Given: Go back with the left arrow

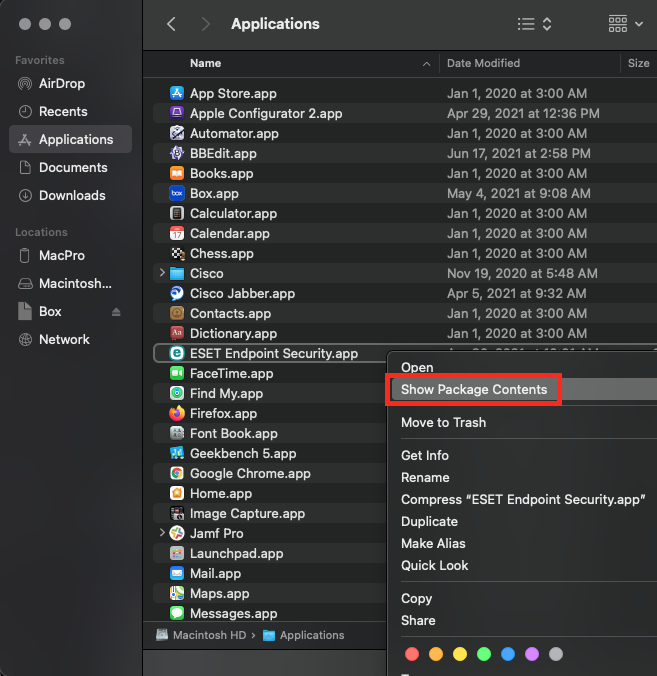Looking at the screenshot, I should 172,24.
